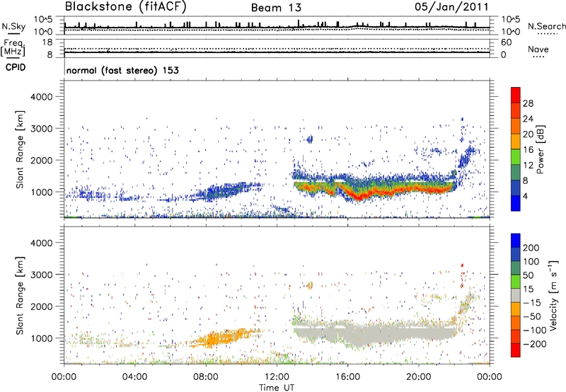This screenshot has width=566, height=392.
Task: Select the "12" label on Power scale
Action: pyautogui.click(x=528, y=166)
